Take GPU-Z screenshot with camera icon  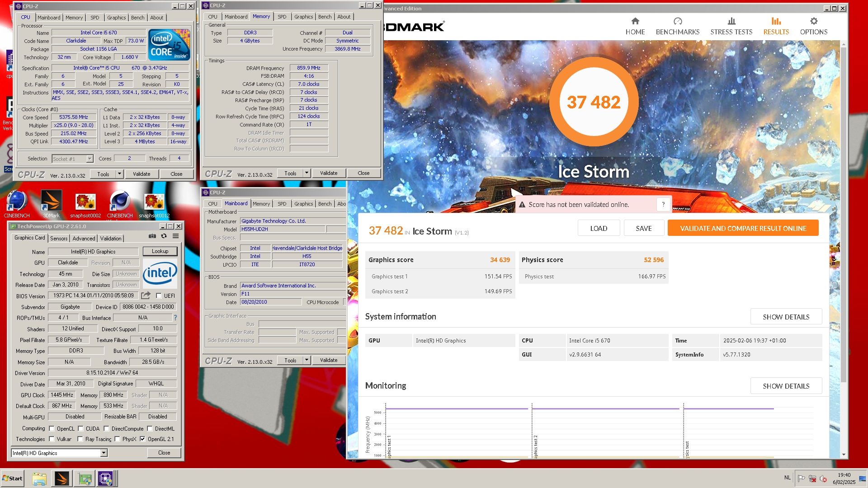tap(152, 236)
